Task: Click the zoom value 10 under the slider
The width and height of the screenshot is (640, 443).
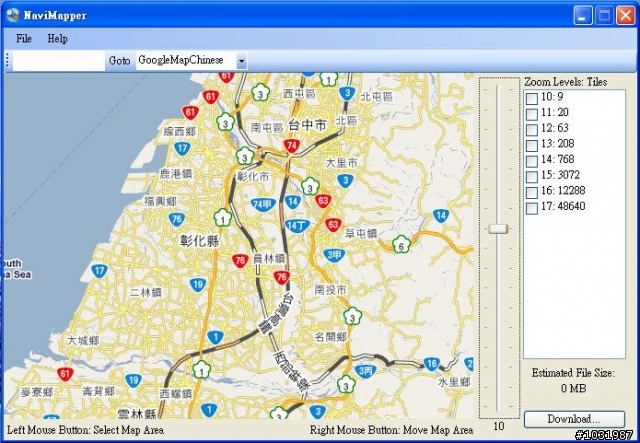Action: click(498, 426)
